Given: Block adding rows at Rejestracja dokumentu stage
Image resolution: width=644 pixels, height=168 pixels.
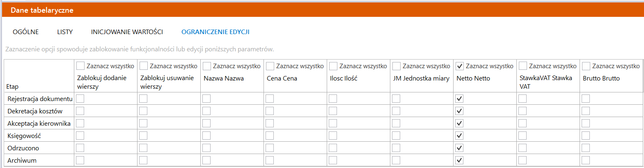Looking at the screenshot, I should (x=80, y=99).
